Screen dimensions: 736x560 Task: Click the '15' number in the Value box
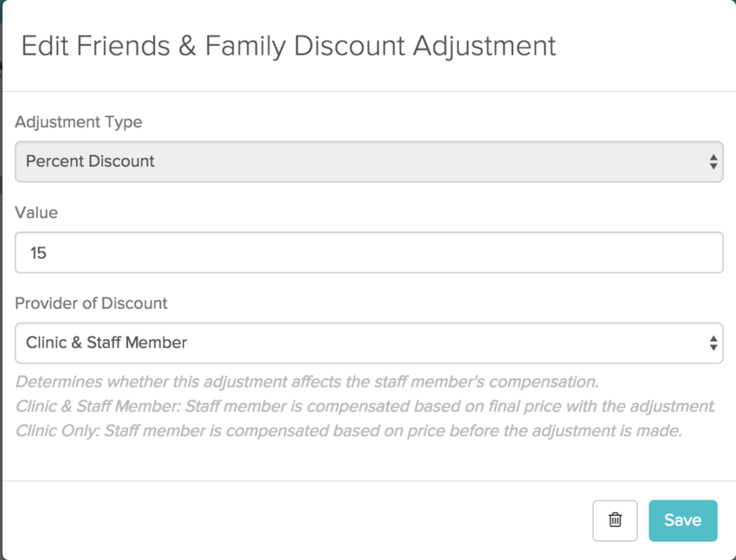[x=38, y=254]
